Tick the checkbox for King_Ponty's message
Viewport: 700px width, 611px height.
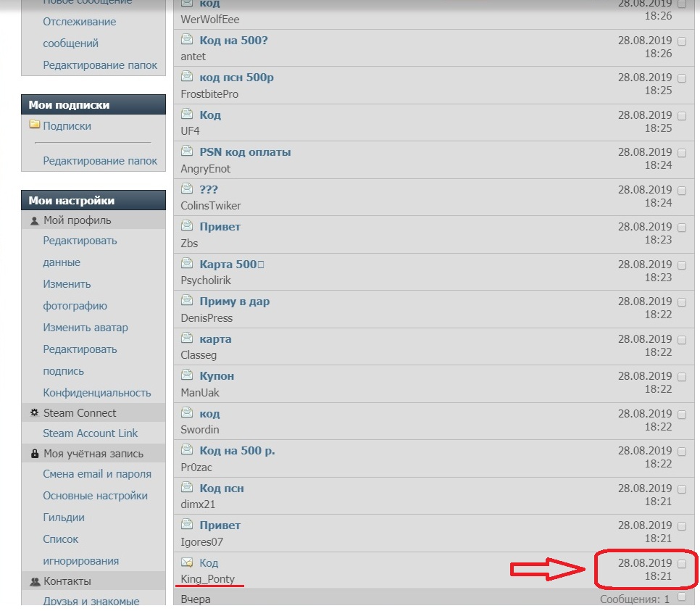(681, 563)
